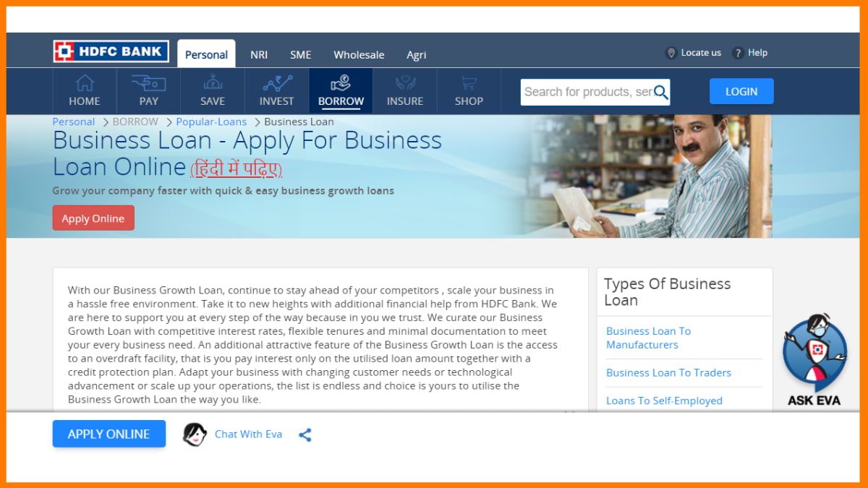The image size is (868, 488).
Task: Click the Help question mark icon
Action: coord(738,53)
